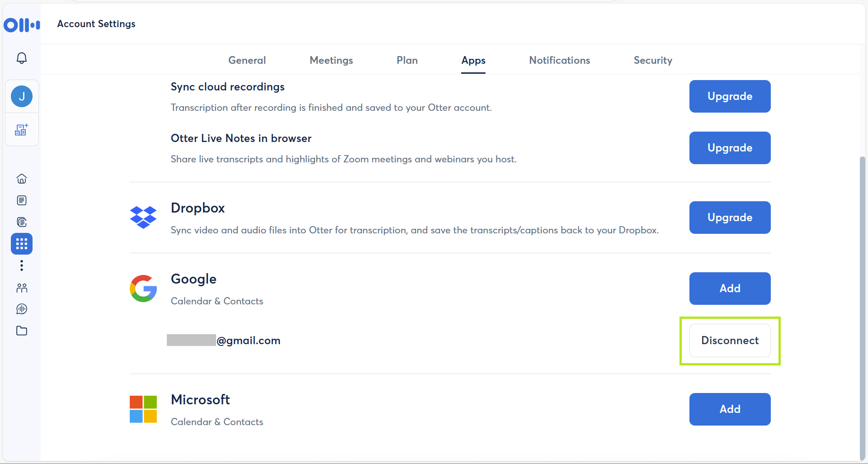This screenshot has height=464, width=868.
Task: Add a Microsoft Calendar & Contacts account
Action: coord(729,409)
